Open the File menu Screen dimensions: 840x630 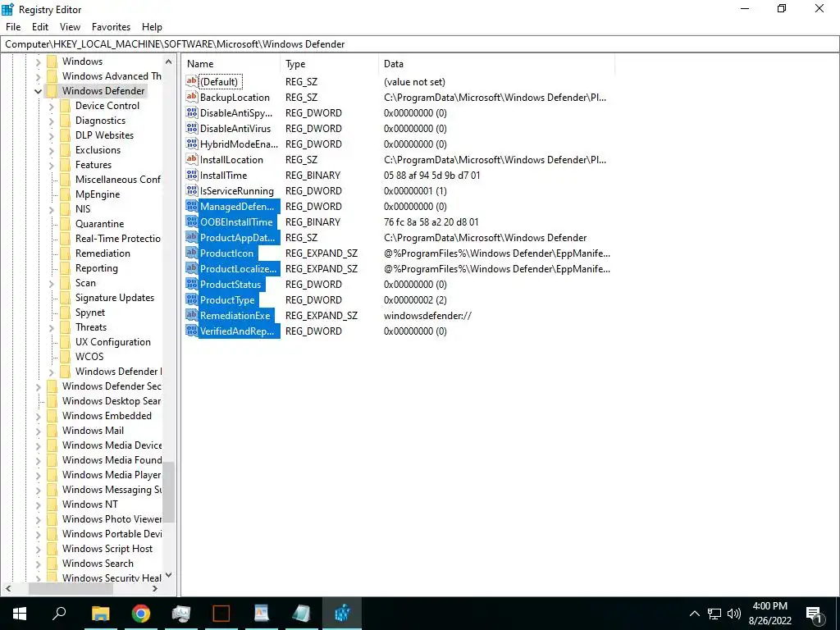tap(13, 27)
